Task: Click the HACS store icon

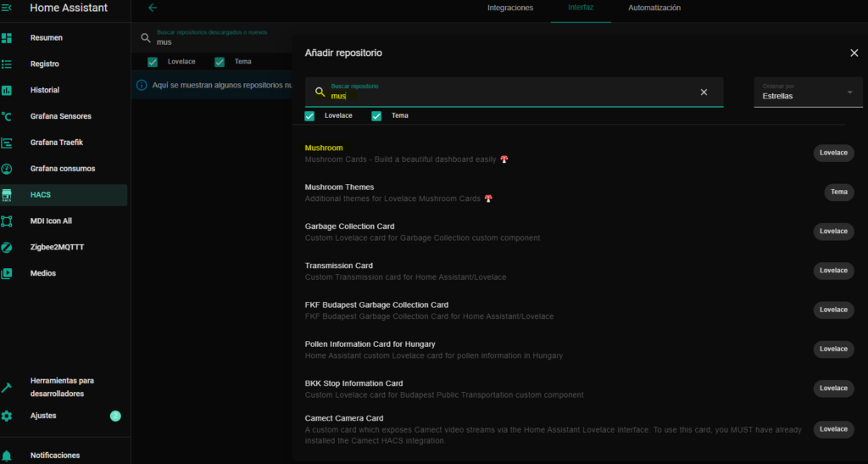Action: click(7, 195)
